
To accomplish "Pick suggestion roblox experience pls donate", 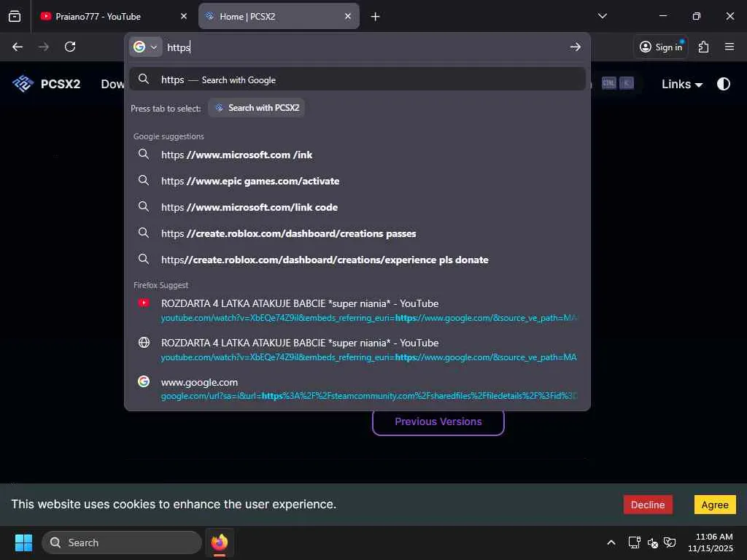I will [357, 260].
